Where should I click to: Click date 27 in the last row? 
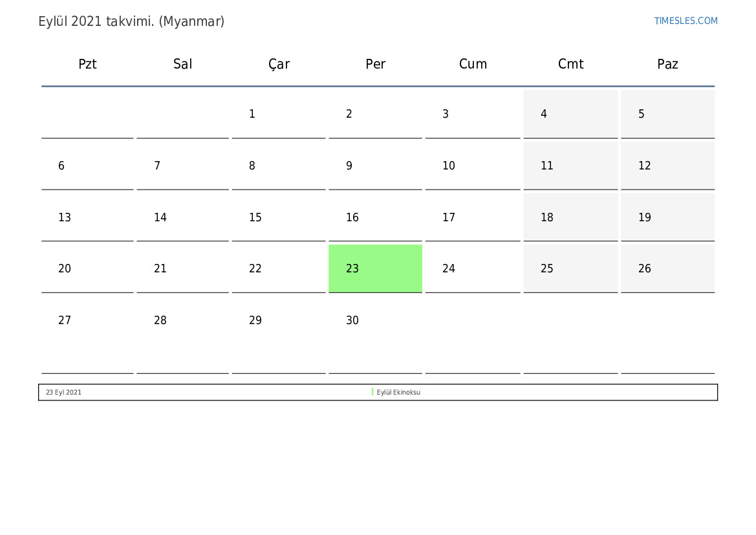(x=87, y=320)
